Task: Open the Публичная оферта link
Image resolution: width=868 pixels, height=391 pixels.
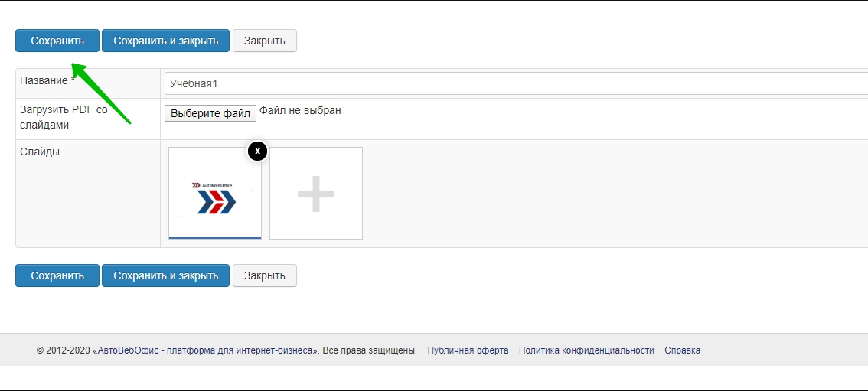Action: click(x=468, y=350)
